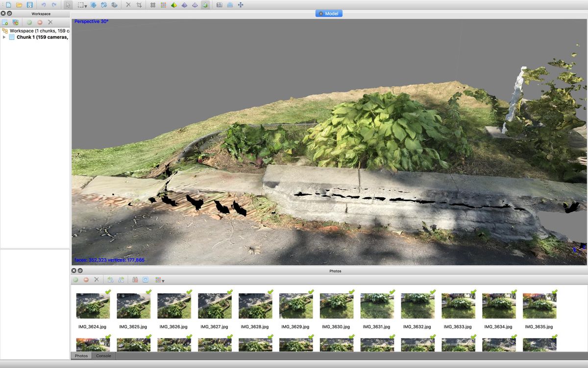Expand the Chunk 1 tree item
Viewport: 588px width, 368px height.
4,37
